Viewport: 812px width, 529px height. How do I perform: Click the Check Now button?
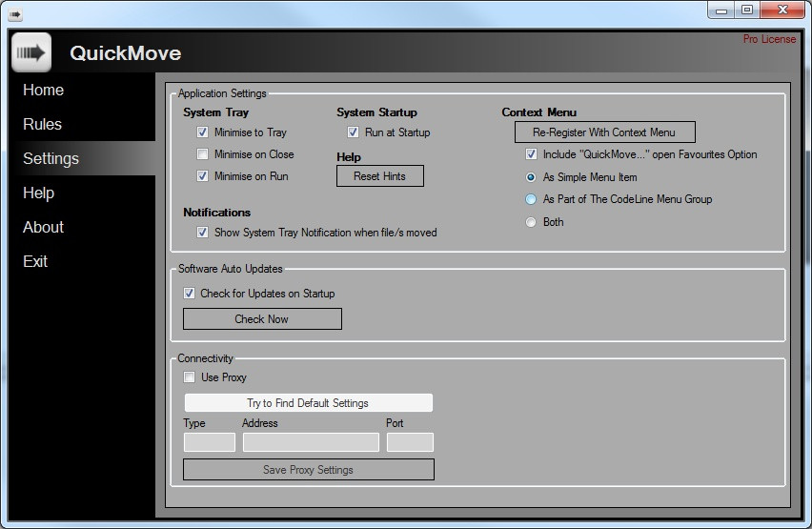pyautogui.click(x=262, y=318)
